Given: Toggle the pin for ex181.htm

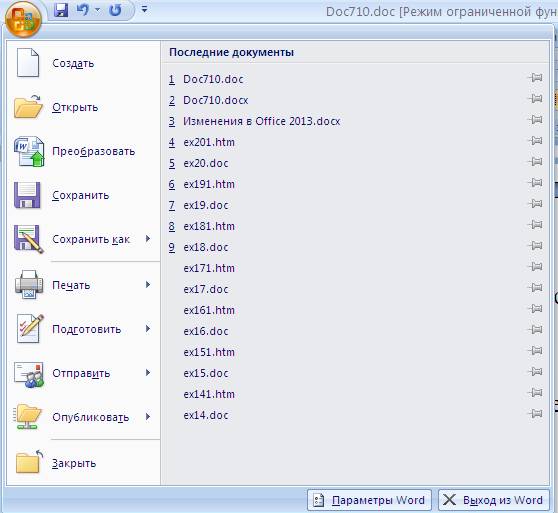Looking at the screenshot, I should tap(535, 224).
